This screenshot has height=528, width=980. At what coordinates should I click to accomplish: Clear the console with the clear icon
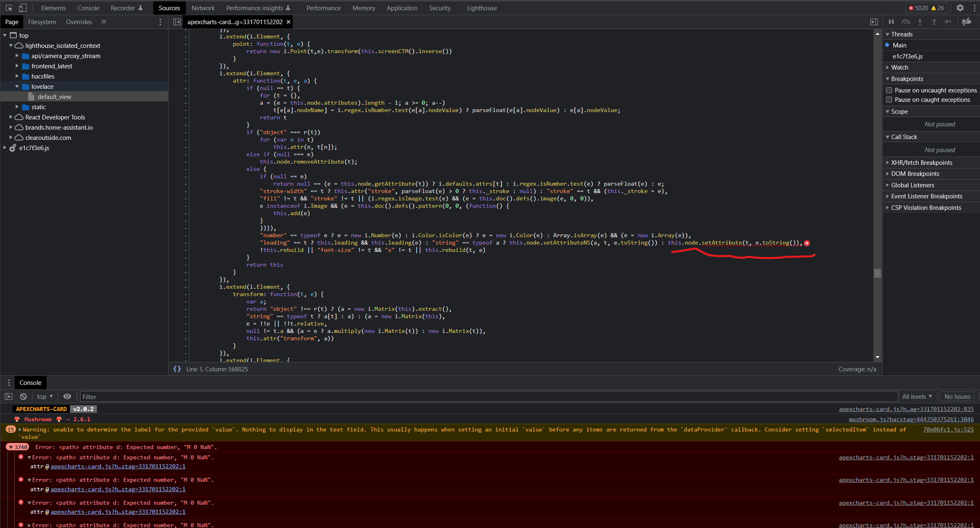tap(23, 396)
